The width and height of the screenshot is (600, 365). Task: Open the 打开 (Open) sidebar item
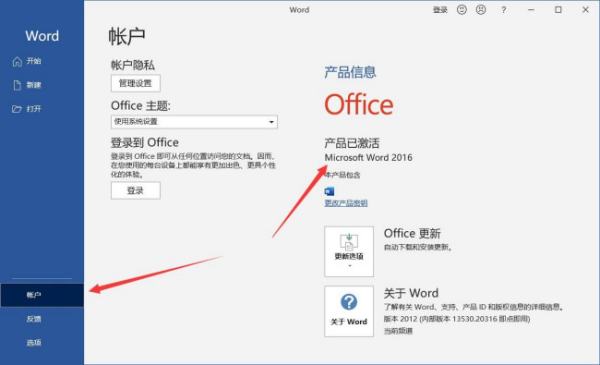(x=42, y=109)
